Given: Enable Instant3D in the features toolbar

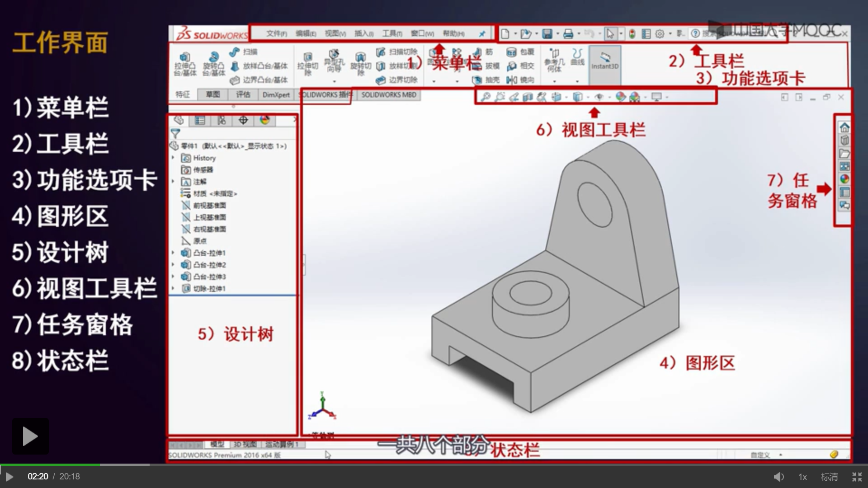Looking at the screenshot, I should [x=605, y=63].
